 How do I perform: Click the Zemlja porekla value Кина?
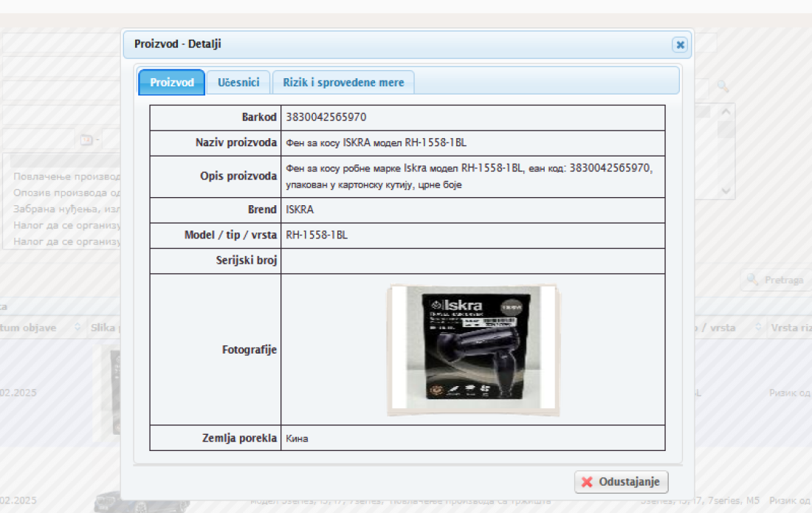(297, 438)
